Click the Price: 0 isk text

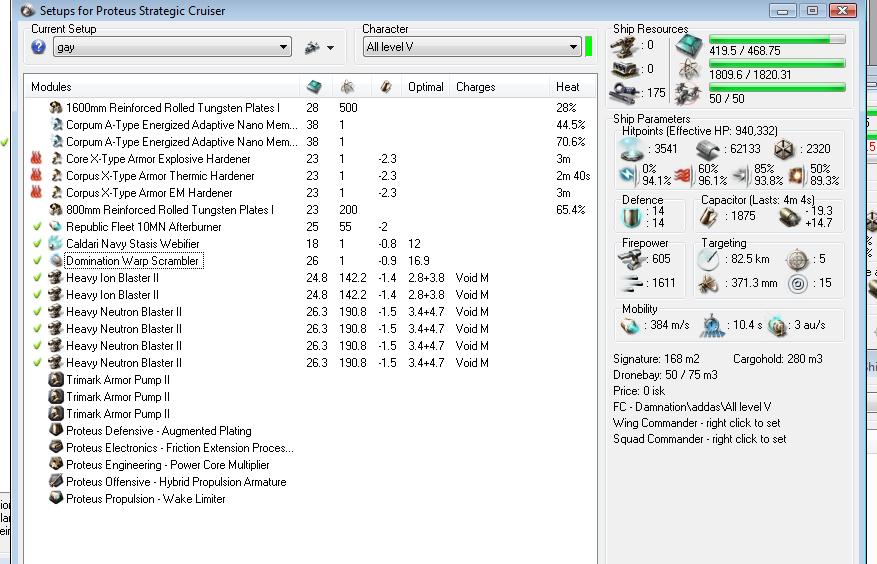(x=639, y=391)
